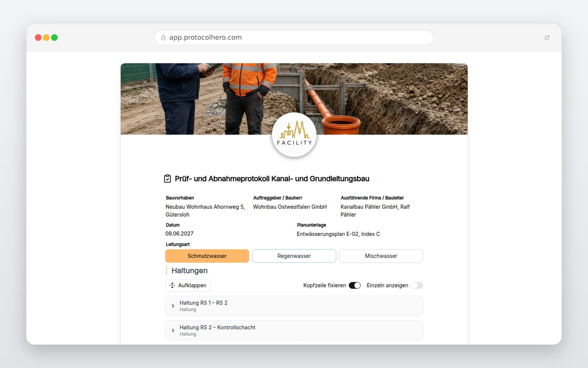The height and width of the screenshot is (368, 588).
Task: Click the Haltungen section heading
Action: pyautogui.click(x=190, y=270)
